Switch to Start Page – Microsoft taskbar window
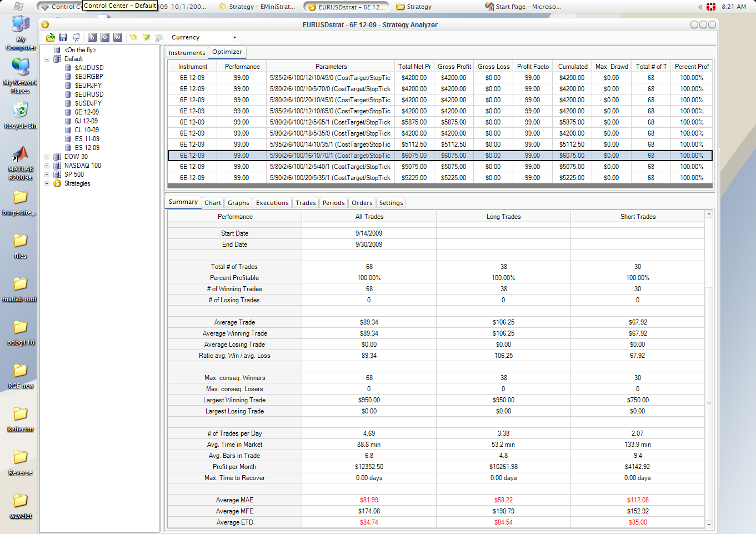 pyautogui.click(x=523, y=7)
